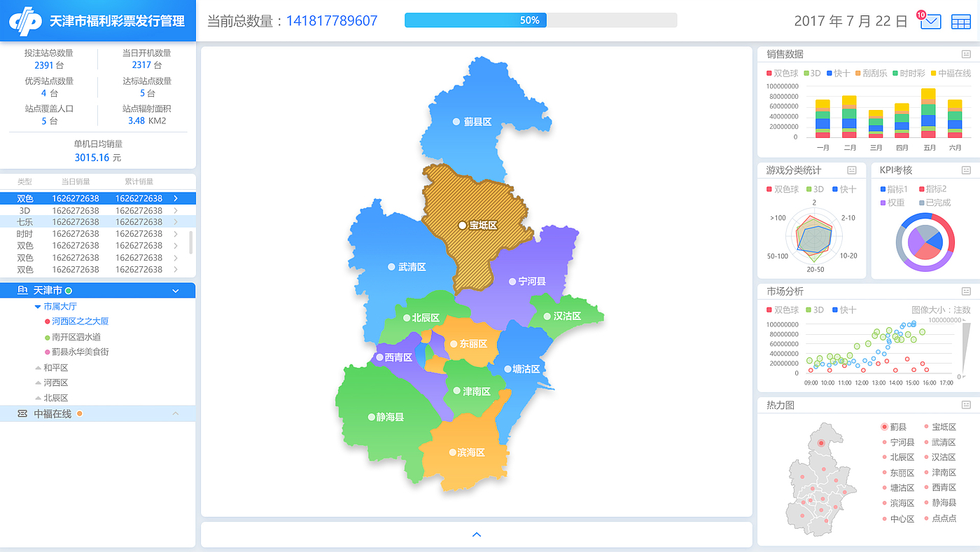980x552 pixels.
Task: Open the 时时 row arrow in the sales table
Action: (x=176, y=234)
